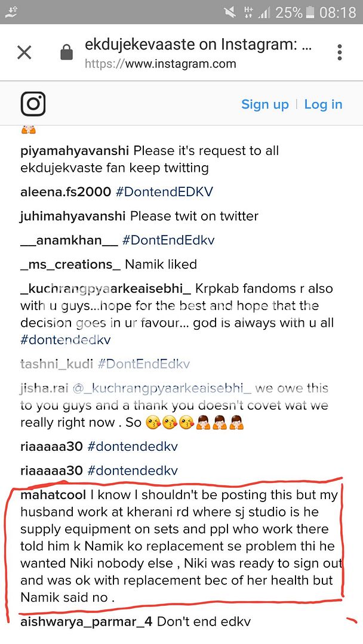Viewport: 363px width, 644px height.
Task: Open mahatcool's profile
Action: [54, 496]
